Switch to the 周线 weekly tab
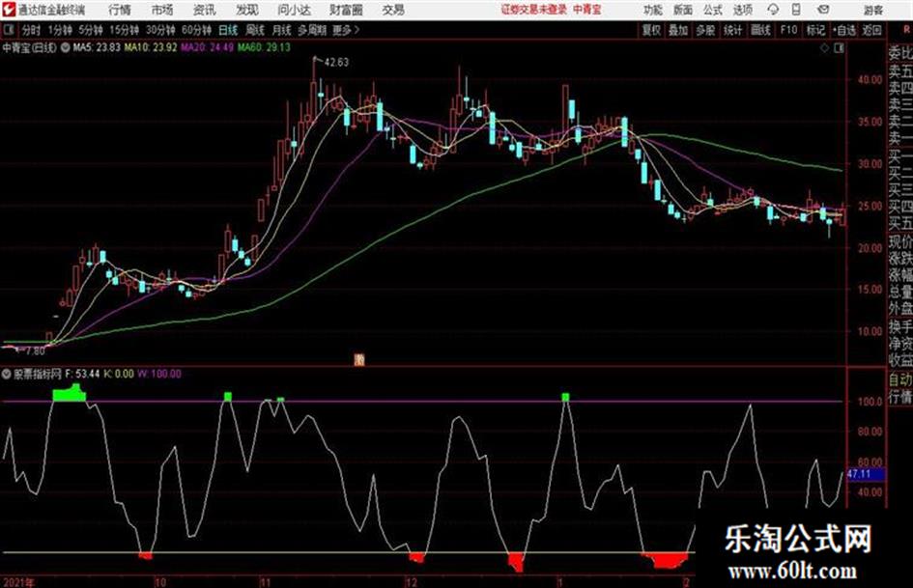Screen dimensions: 913x588 [x=255, y=30]
